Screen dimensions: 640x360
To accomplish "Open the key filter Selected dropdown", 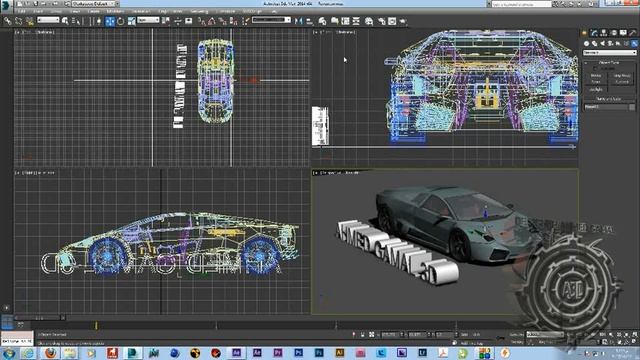I will click(544, 334).
